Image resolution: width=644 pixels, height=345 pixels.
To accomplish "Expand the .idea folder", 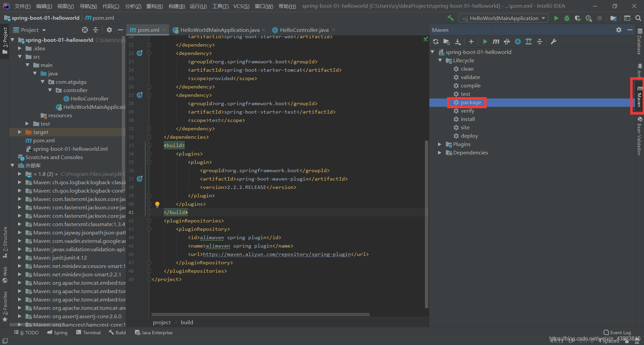I will [x=20, y=48].
